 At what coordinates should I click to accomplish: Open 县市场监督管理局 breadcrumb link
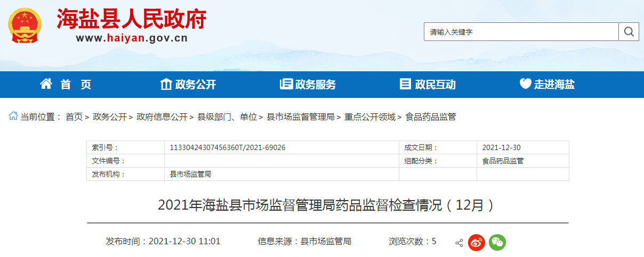tap(301, 117)
